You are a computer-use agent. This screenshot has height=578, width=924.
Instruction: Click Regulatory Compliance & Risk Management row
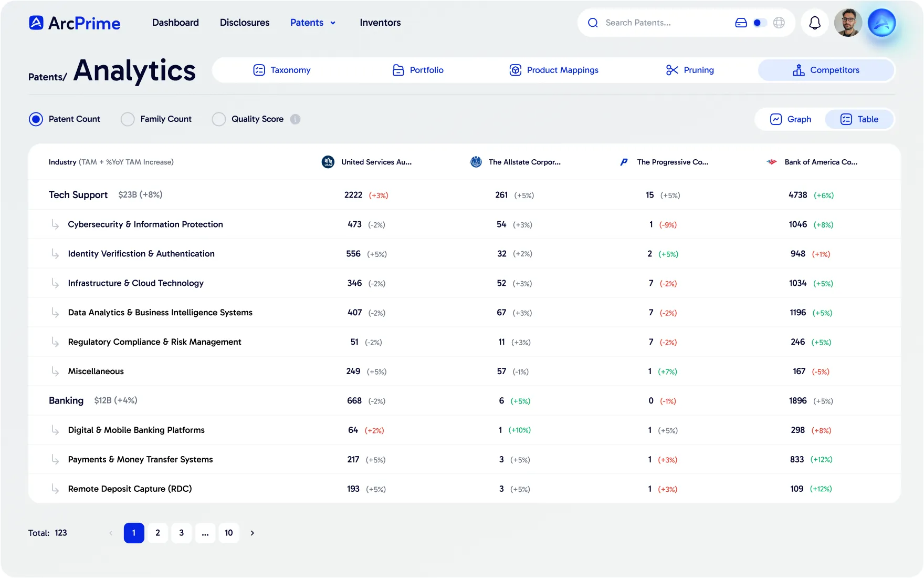(465, 342)
